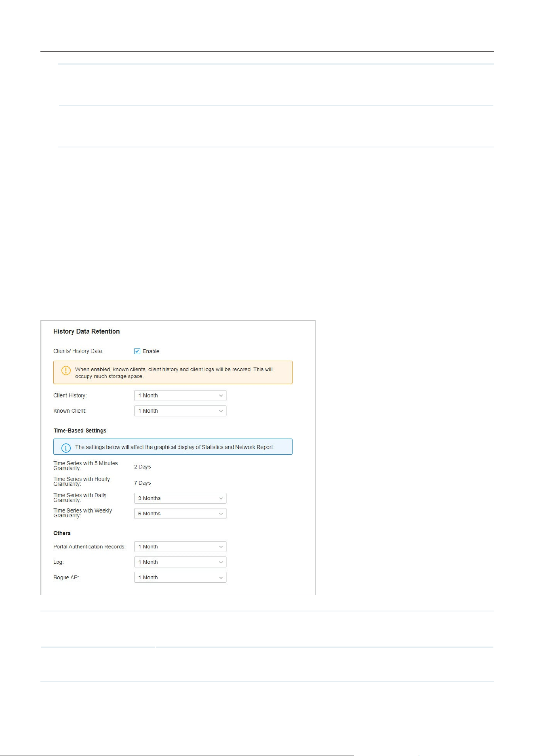The width and height of the screenshot is (535, 756).
Task: Click the '7 Days' hourly granularity value
Action: point(142,483)
